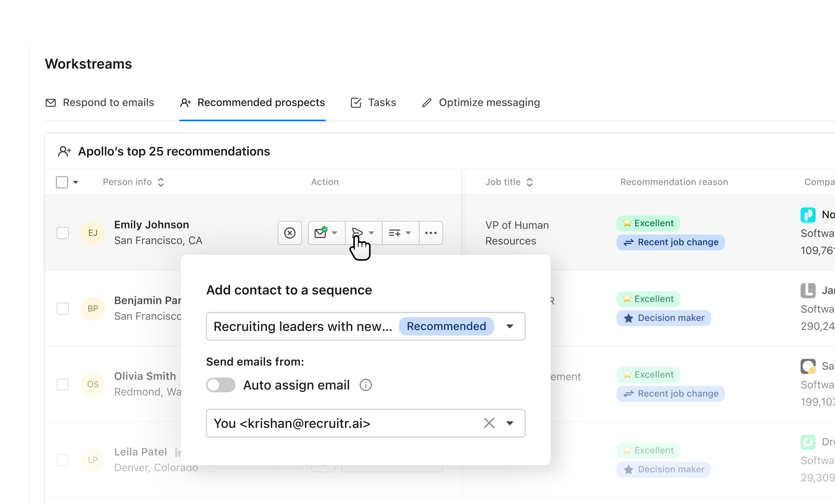835x504 pixels.
Task: Click the Optimize messaging pencil icon
Action: coord(427,103)
